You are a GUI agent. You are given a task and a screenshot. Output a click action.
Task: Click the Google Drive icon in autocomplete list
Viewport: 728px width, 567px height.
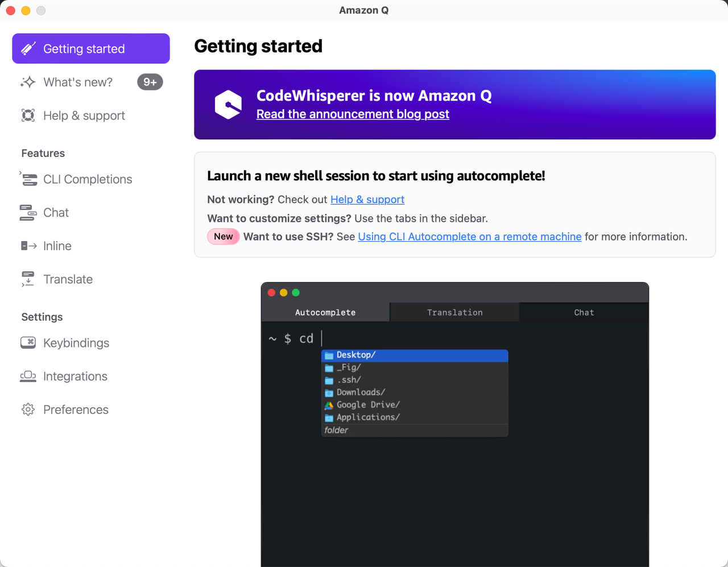[329, 405]
